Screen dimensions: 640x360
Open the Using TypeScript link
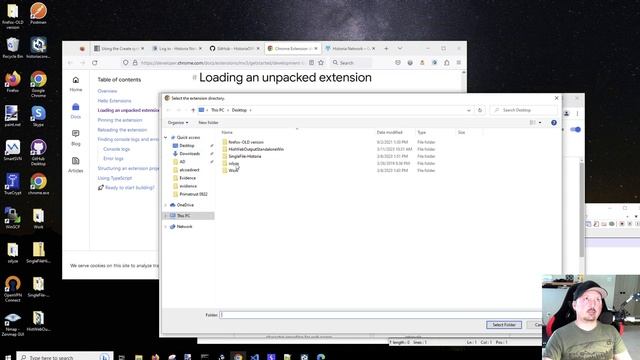(115, 178)
